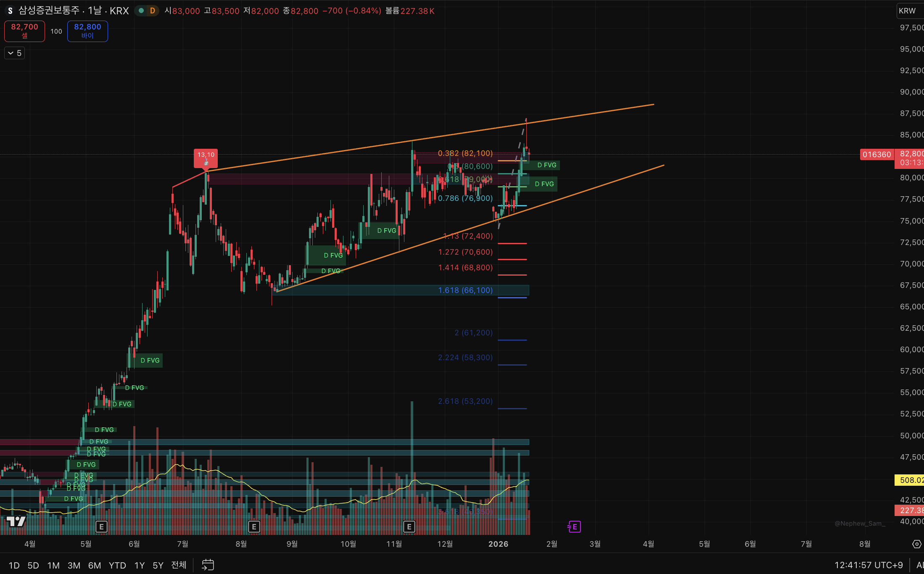Click the purple upcoming earnings E marker

(574, 527)
